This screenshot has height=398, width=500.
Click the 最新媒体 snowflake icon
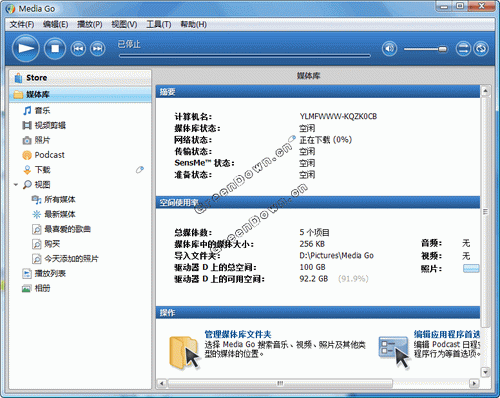[x=36, y=214]
